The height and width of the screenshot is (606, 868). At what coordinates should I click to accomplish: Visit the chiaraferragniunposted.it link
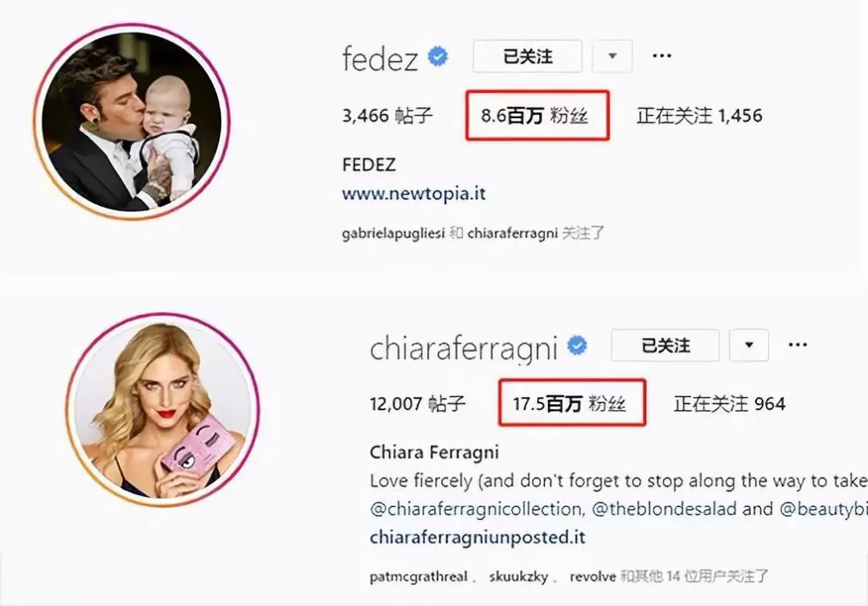tap(477, 538)
